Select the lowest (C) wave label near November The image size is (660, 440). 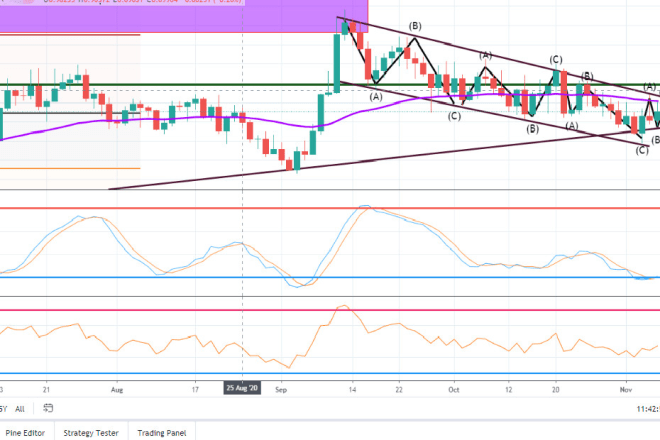[642, 150]
